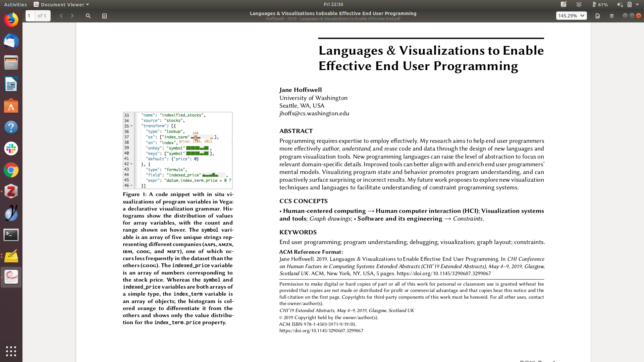
Task: Open Terminal from the dock
Action: tap(11, 235)
